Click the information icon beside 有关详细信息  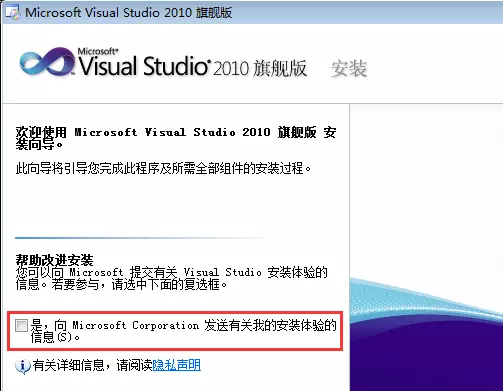[22, 366]
